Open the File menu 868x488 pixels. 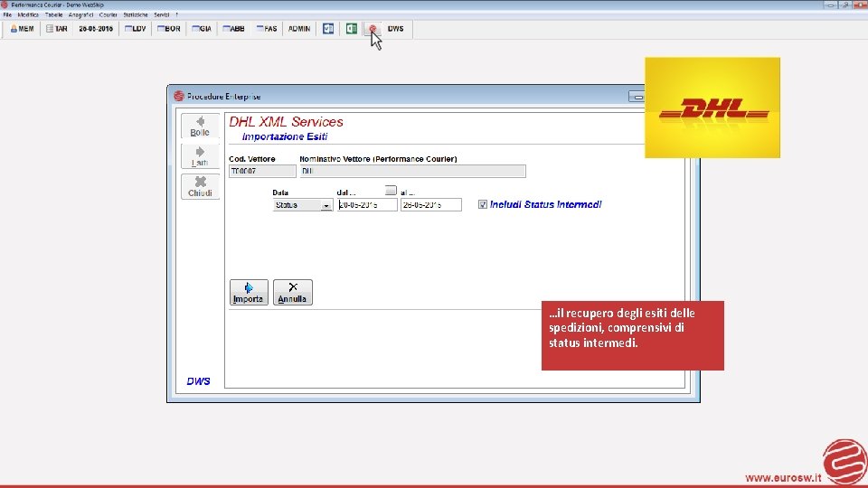(x=7, y=15)
